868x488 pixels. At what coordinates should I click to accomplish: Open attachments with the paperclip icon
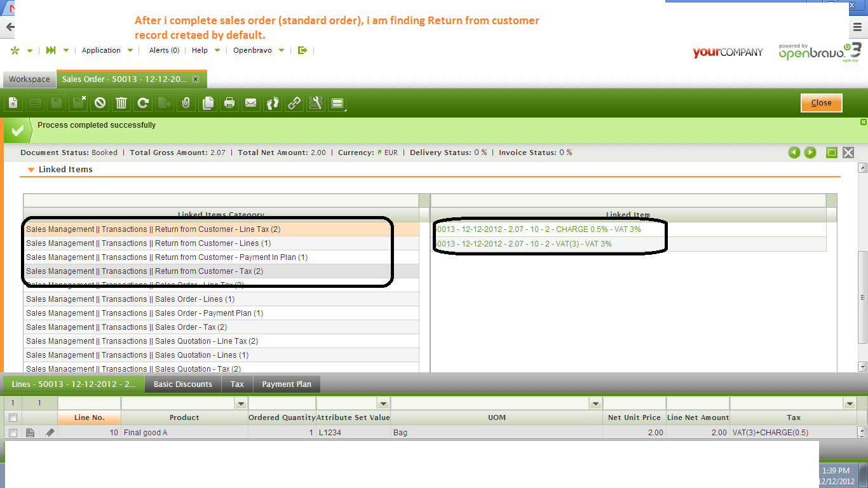[186, 103]
